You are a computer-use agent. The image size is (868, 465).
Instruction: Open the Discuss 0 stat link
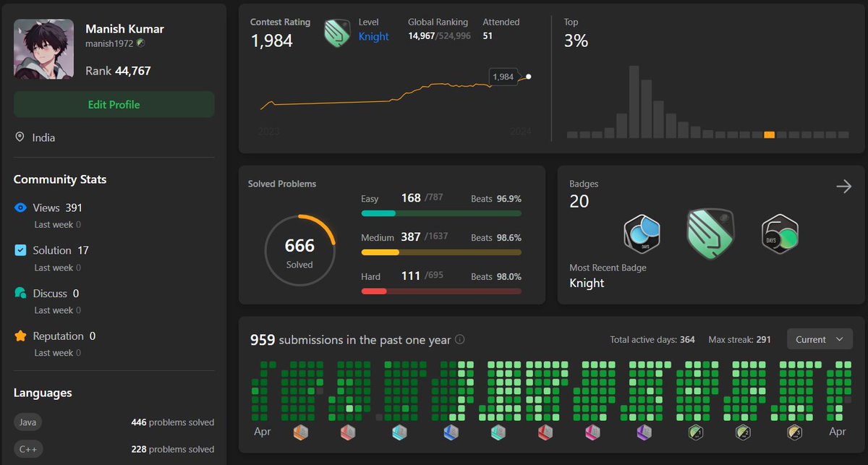pos(56,294)
